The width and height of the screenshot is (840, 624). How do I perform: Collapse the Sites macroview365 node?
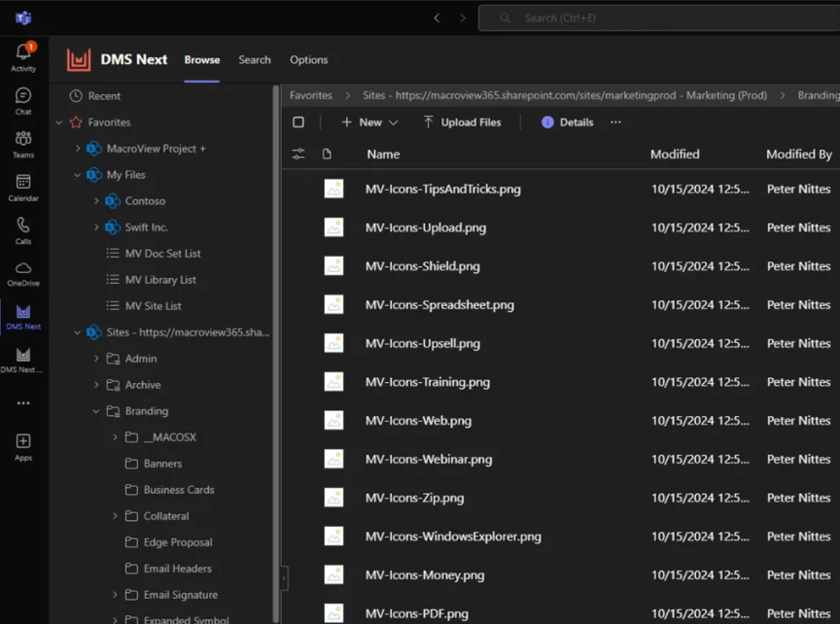click(x=78, y=332)
